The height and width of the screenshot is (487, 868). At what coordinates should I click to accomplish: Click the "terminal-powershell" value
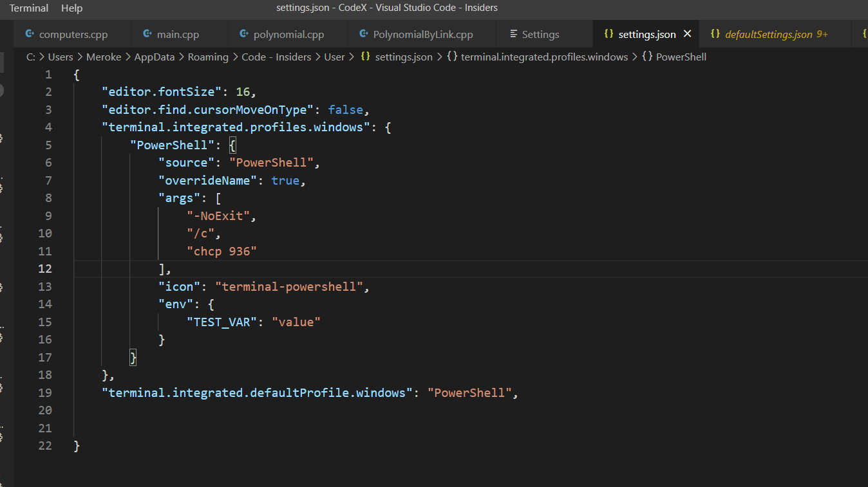(289, 287)
